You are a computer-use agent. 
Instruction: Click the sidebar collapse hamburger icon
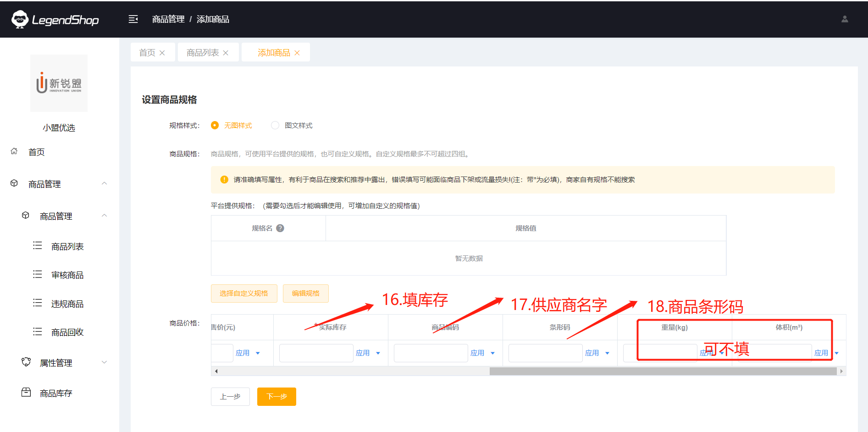pyautogui.click(x=133, y=19)
